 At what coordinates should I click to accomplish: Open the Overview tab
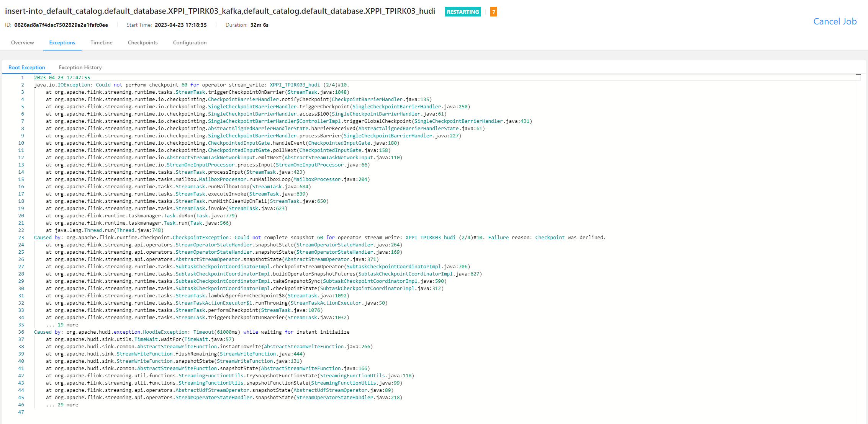[x=22, y=42]
